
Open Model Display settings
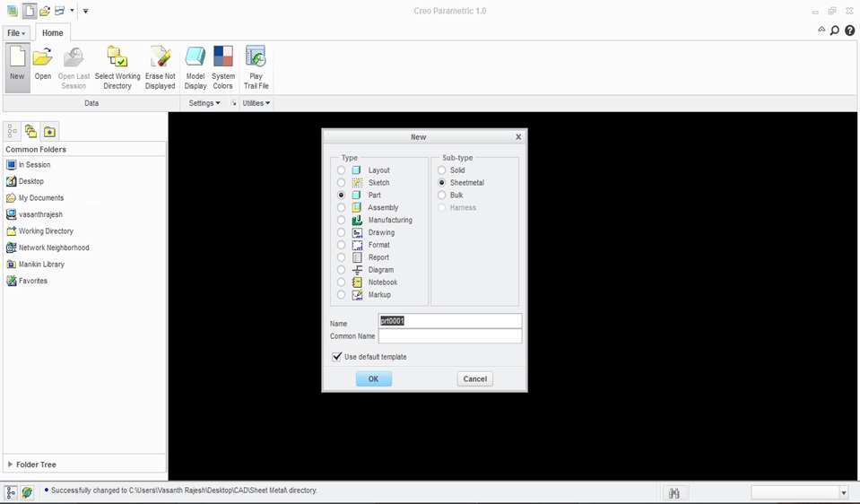tap(195, 68)
